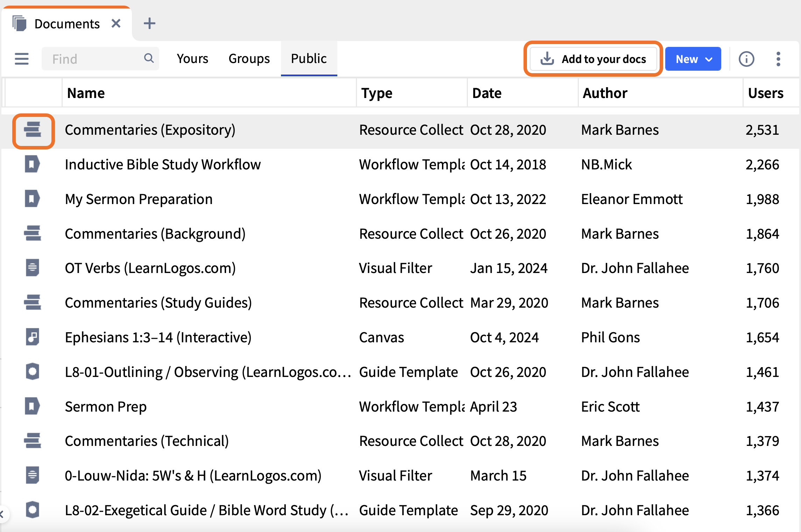Open the New document dropdown
The width and height of the screenshot is (801, 532).
click(693, 59)
